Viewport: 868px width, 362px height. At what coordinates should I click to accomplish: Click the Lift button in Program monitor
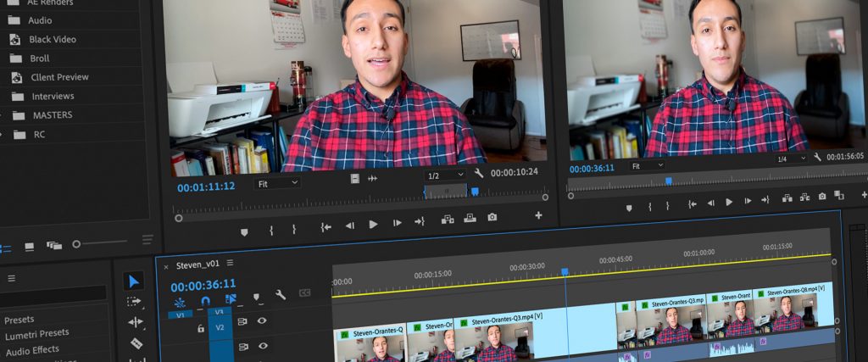(x=787, y=198)
